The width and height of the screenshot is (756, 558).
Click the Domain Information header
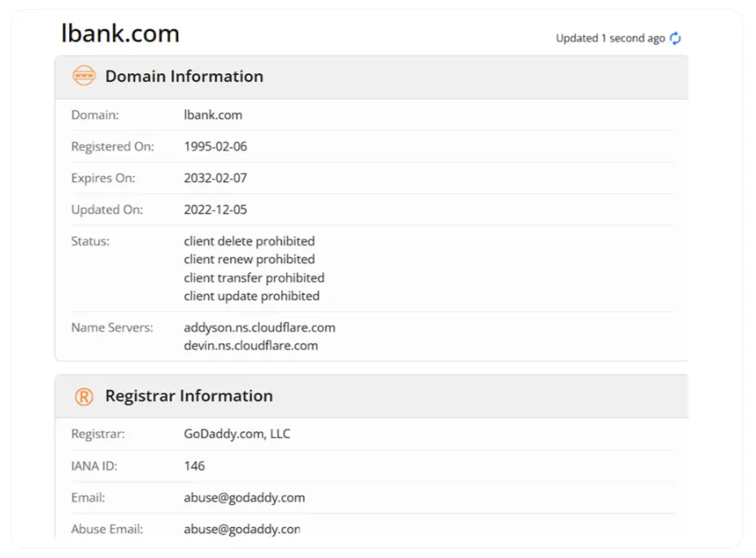pyautogui.click(x=184, y=76)
